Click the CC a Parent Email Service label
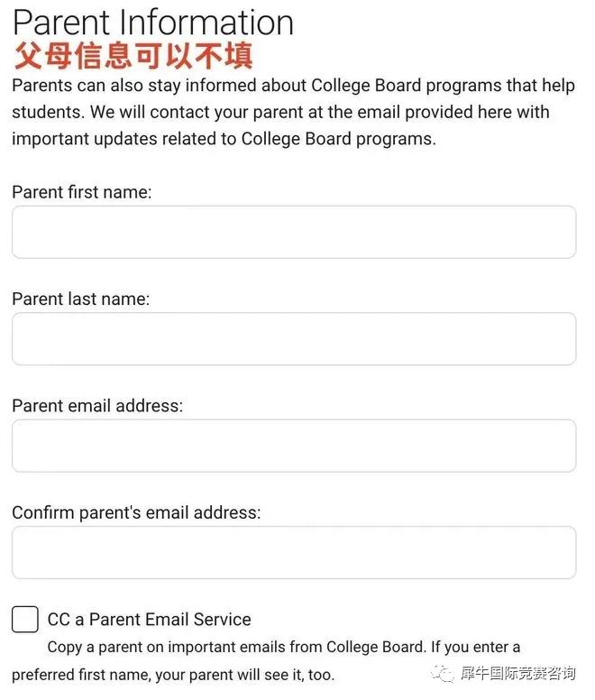The image size is (595, 700). click(150, 620)
